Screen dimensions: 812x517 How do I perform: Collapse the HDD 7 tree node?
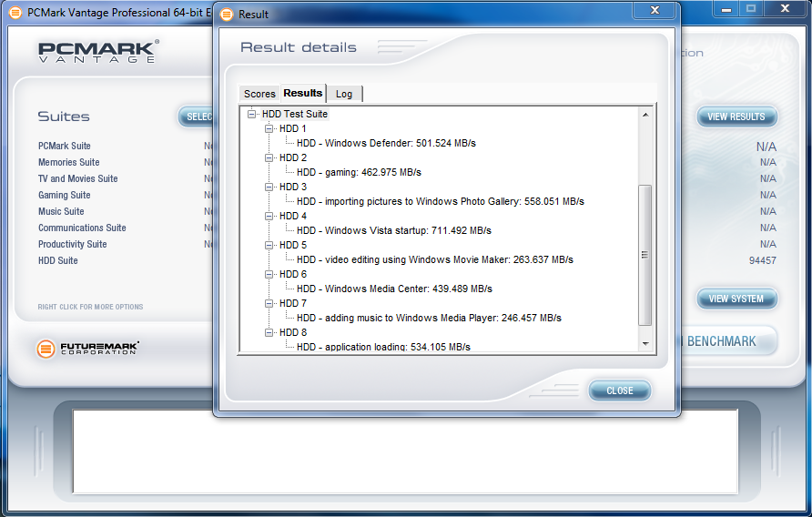click(x=269, y=303)
